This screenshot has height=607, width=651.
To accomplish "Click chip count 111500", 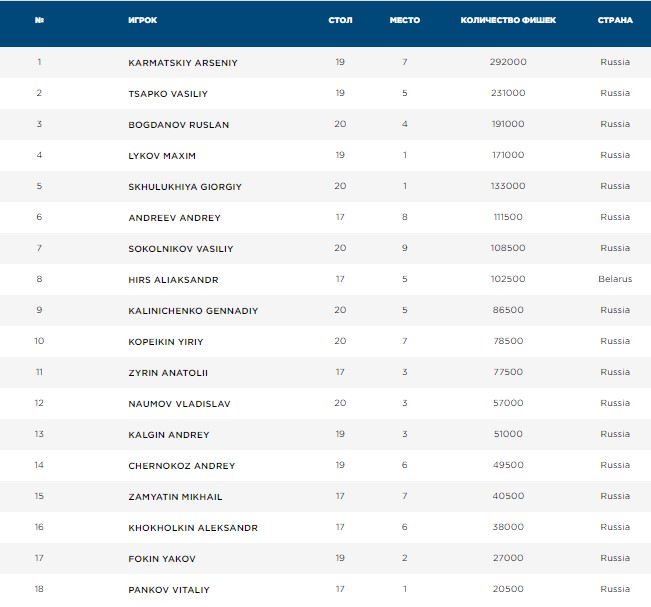I will pyautogui.click(x=508, y=217).
